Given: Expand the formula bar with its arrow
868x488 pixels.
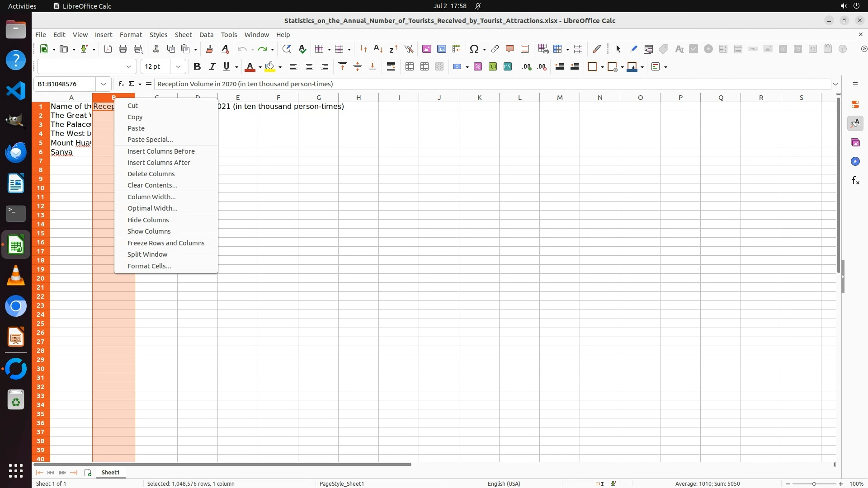Looking at the screenshot, I should [835, 84].
